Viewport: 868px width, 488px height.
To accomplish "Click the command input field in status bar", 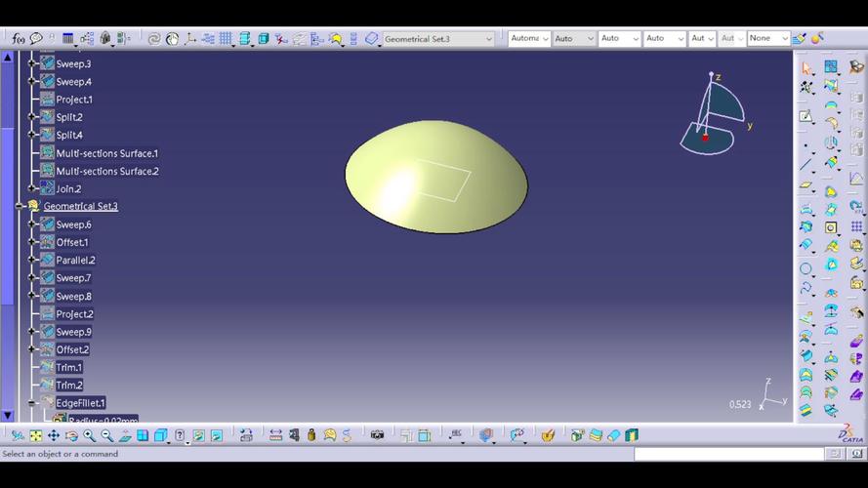I will coord(729,454).
